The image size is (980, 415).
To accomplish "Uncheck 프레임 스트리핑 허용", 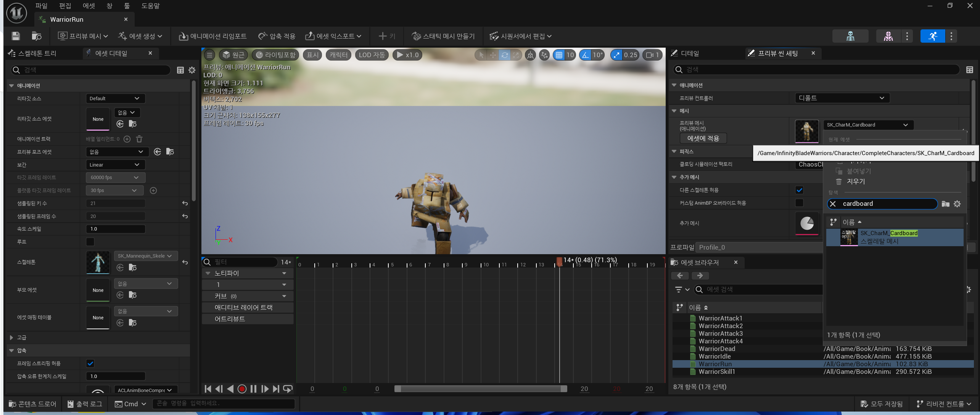I will point(90,364).
